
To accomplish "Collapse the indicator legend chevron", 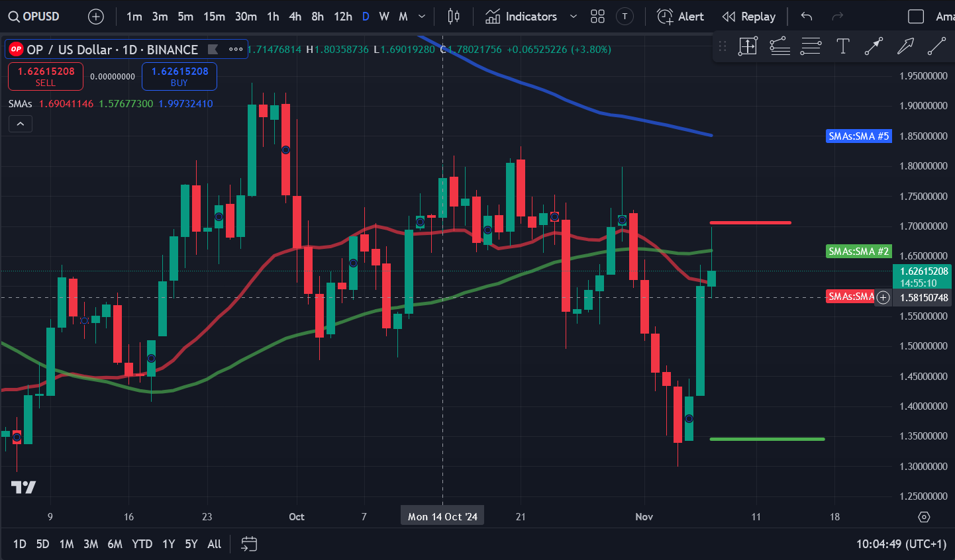I will click(x=21, y=124).
